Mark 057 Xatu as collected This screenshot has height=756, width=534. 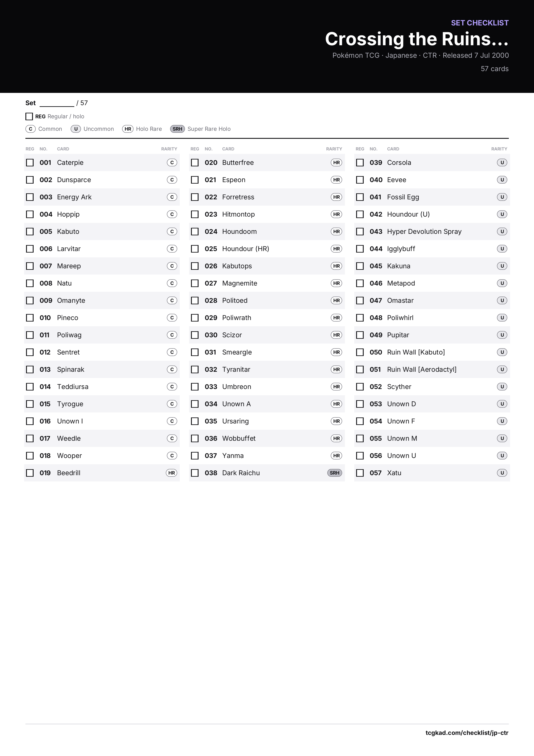[x=360, y=473]
